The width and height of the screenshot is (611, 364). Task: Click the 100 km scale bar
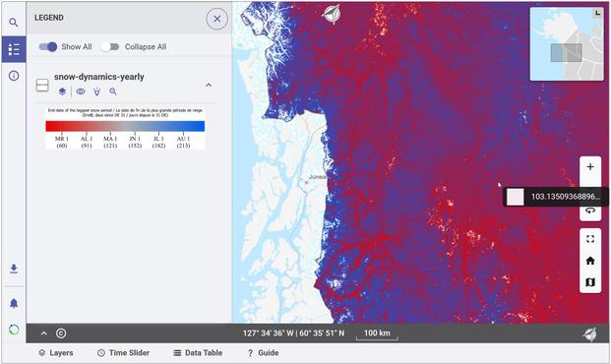coord(377,334)
